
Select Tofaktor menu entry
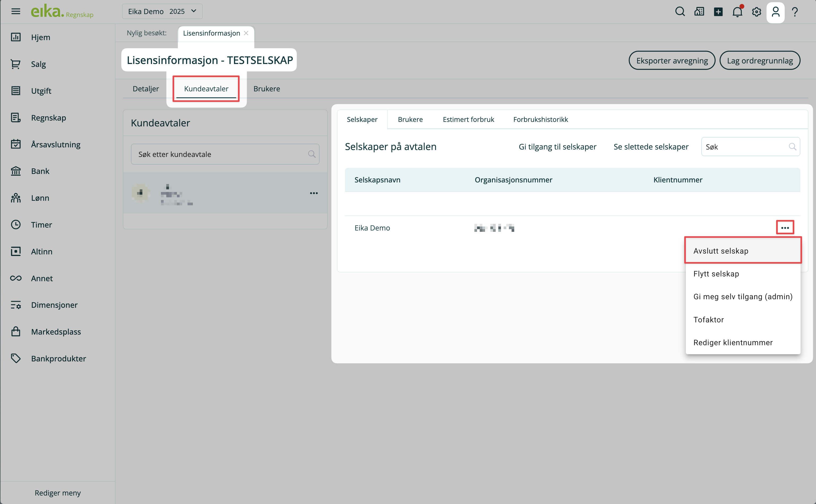[743, 320]
